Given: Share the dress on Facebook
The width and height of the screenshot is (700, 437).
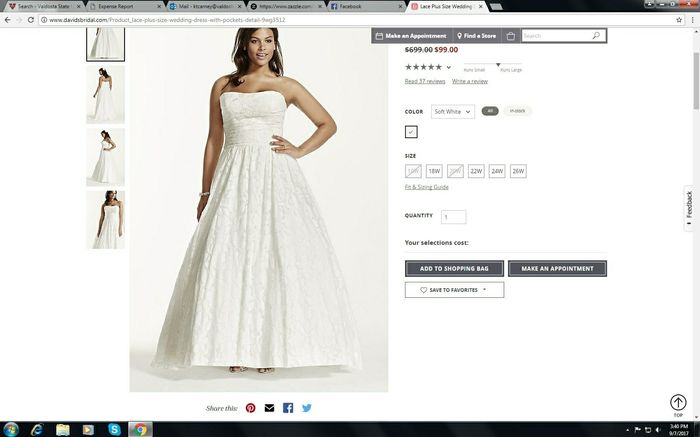Looking at the screenshot, I should 288,408.
